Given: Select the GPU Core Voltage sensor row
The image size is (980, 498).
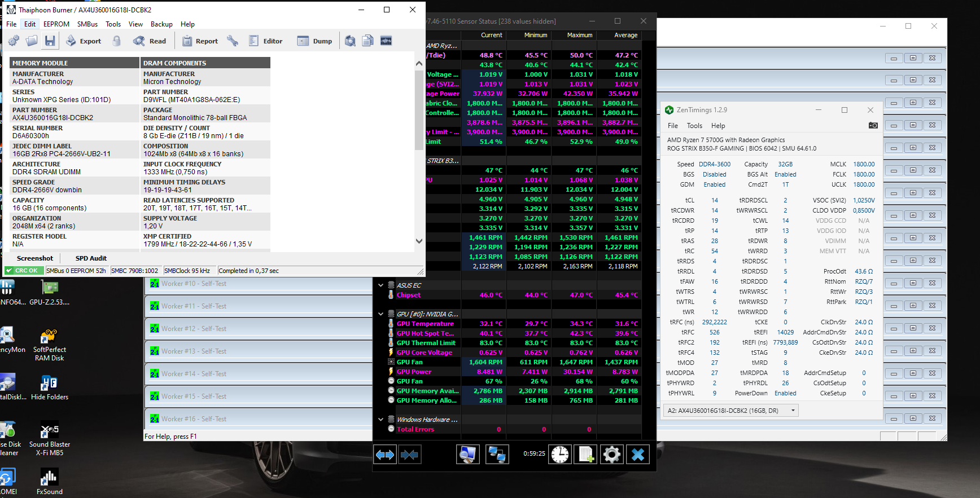Looking at the screenshot, I should [x=513, y=352].
